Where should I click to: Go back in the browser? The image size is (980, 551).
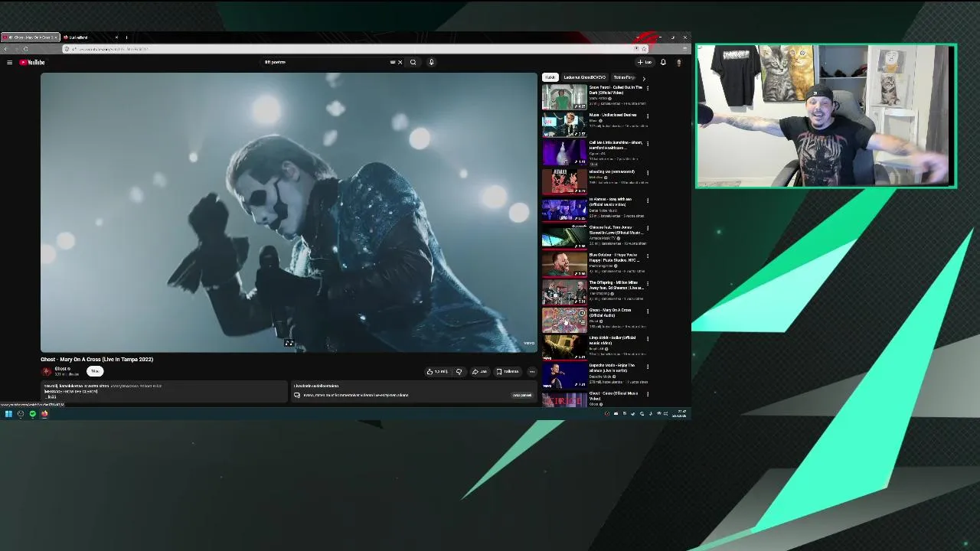[5, 49]
